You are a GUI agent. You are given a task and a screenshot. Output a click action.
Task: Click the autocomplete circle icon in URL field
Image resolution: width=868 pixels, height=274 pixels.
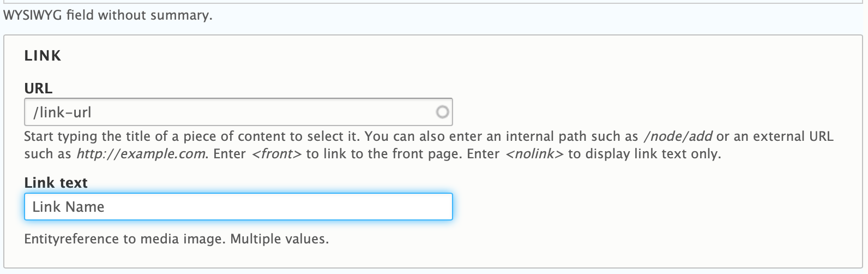442,112
